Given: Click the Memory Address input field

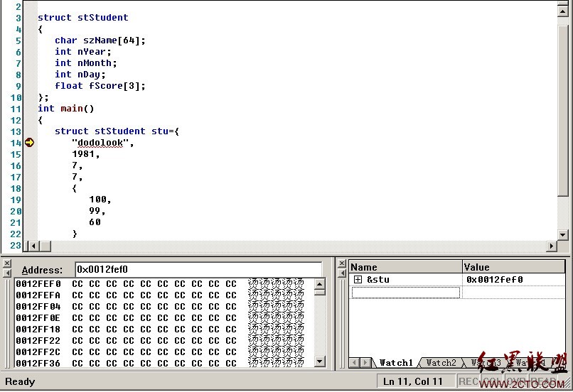Looking at the screenshot, I should (x=198, y=269).
